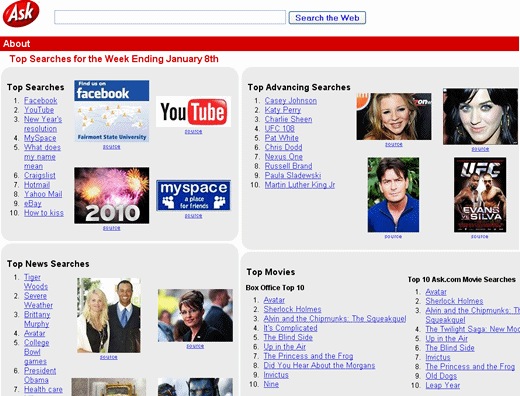Open The Twilight Saga: New Moon link
This screenshot has height=396, width=520.
point(472,329)
